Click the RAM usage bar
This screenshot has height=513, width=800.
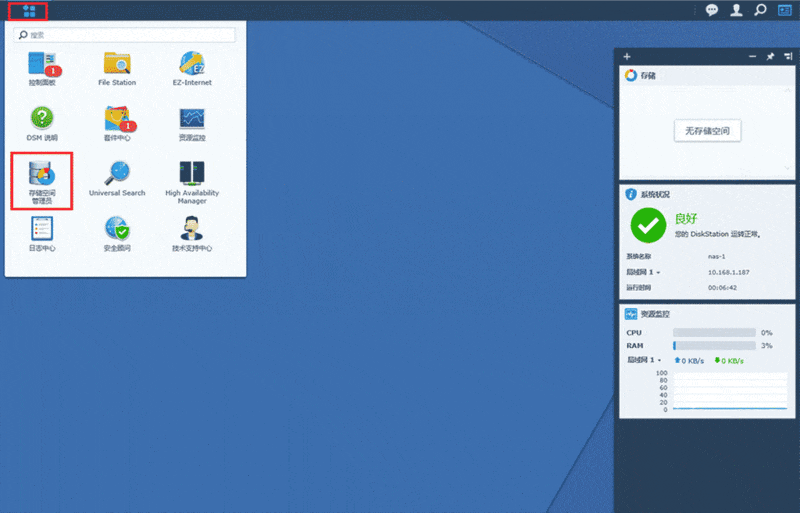714,346
